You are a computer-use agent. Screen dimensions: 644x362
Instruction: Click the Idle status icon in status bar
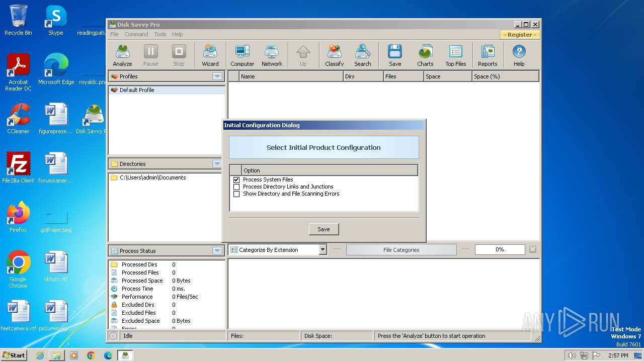coord(113,336)
